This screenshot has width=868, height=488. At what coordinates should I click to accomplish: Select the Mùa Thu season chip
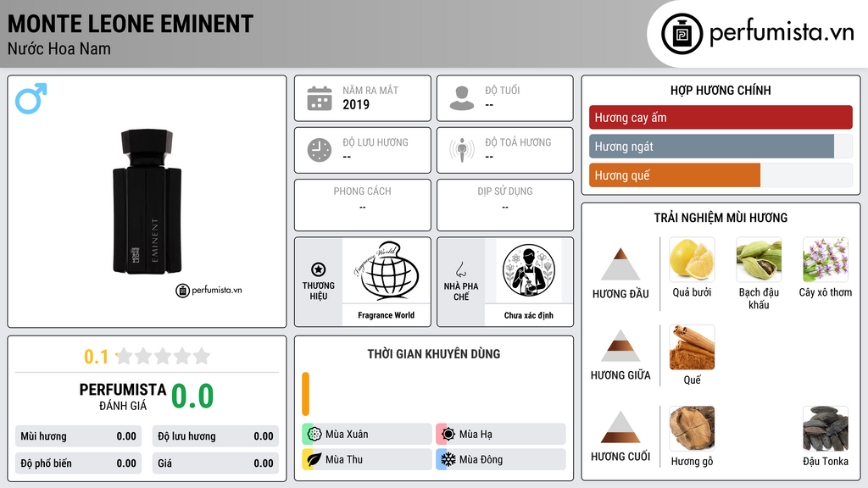tap(367, 459)
